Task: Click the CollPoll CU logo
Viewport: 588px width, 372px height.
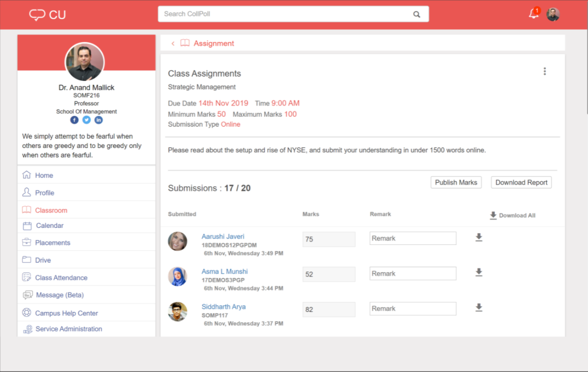Action: pyautogui.click(x=47, y=15)
